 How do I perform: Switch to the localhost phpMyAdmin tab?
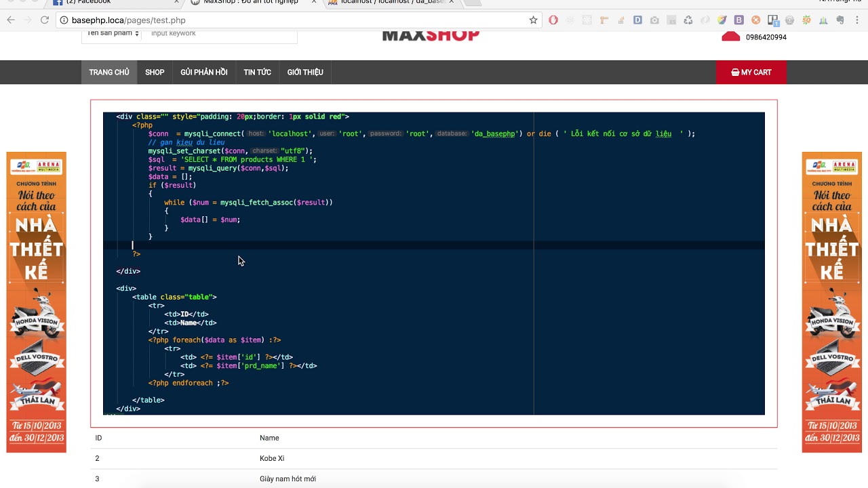[392, 3]
